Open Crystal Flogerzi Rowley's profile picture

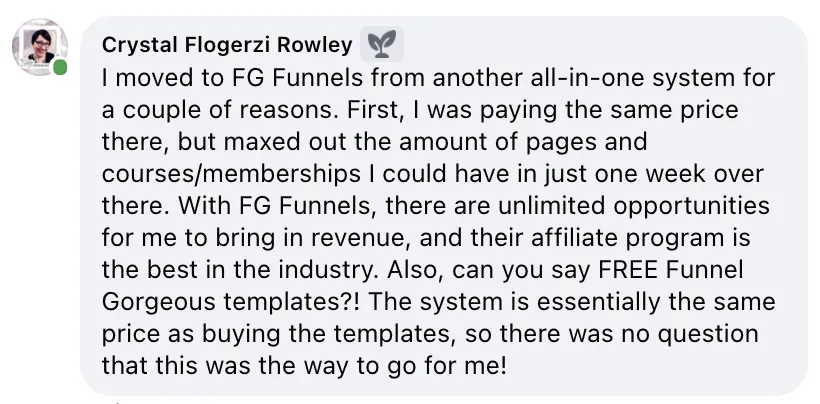pyautogui.click(x=39, y=47)
